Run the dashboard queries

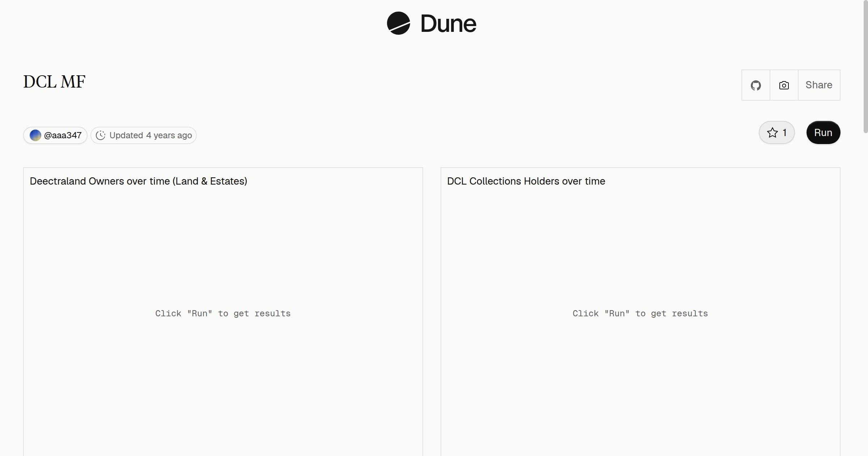(823, 132)
